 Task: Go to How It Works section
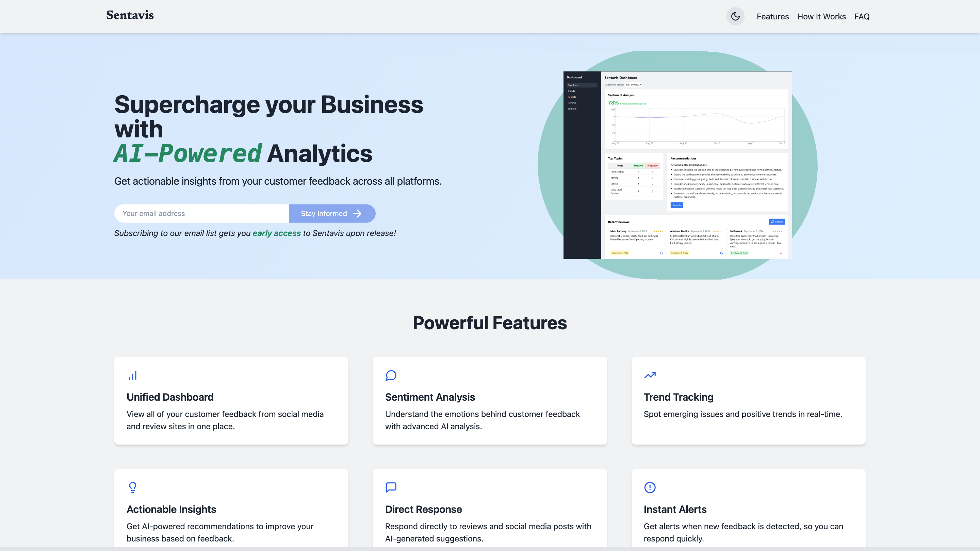coord(821,16)
